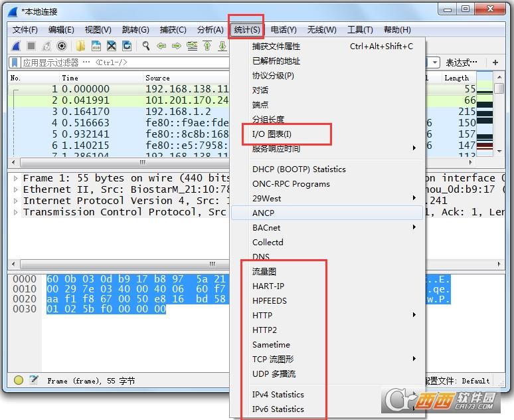
Task: Find a packet with the magnifier icon
Action: coord(146,46)
